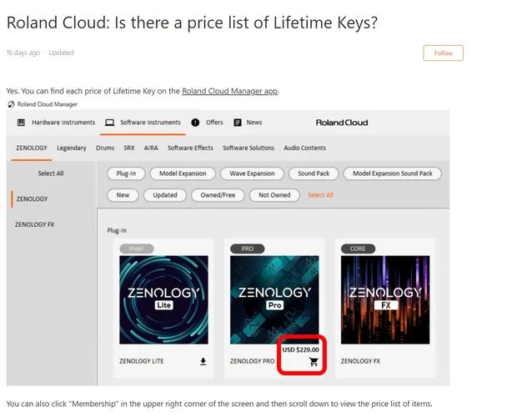Toggle the Plug-In filter
Screen dimensions: 532x417
tap(127, 173)
